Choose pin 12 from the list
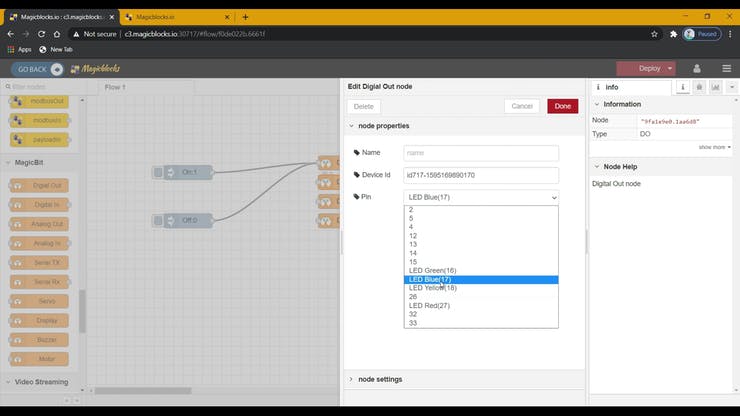Viewport: 740px width, 416px height. 481,236
